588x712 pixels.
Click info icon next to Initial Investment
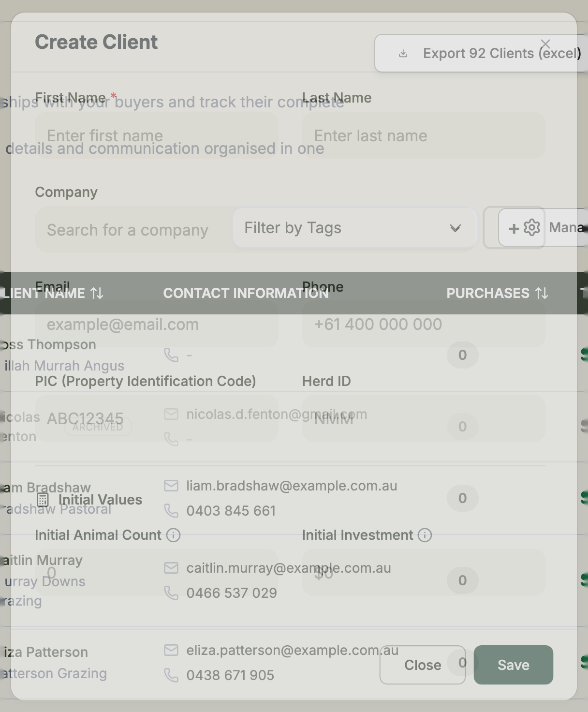click(x=425, y=535)
